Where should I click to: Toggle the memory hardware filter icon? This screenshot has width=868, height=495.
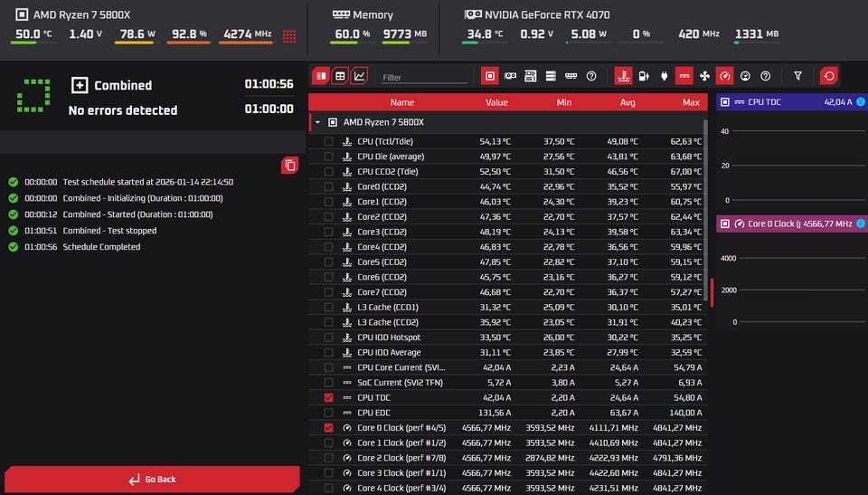(x=571, y=76)
